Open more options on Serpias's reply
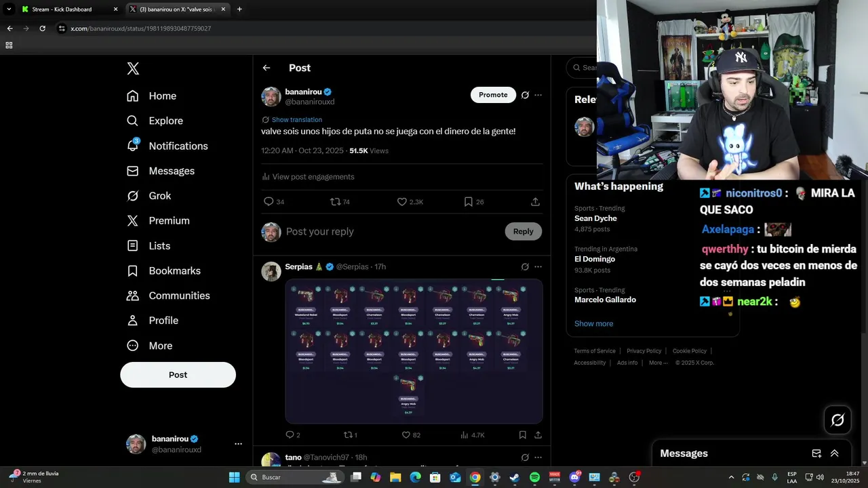The height and width of the screenshot is (488, 868). point(538,267)
